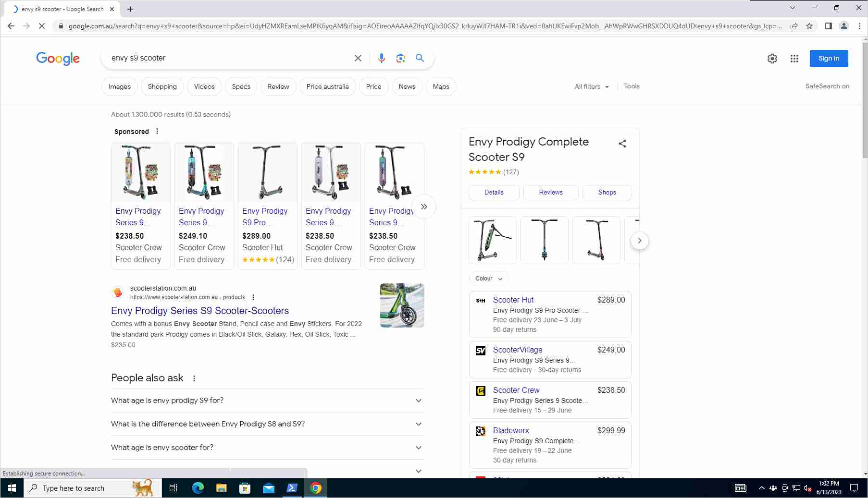Open the Details tab in panel
868x498 pixels.
click(494, 192)
